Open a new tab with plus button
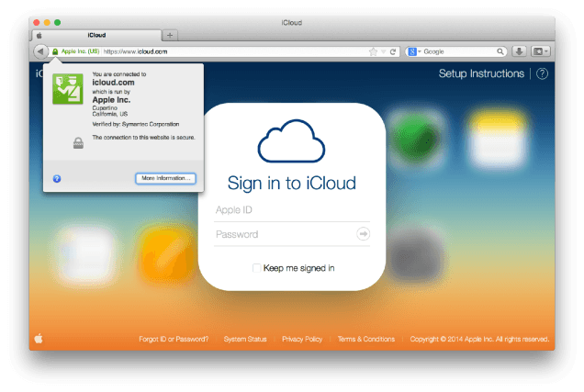This screenshot has height=392, width=584. 170,36
